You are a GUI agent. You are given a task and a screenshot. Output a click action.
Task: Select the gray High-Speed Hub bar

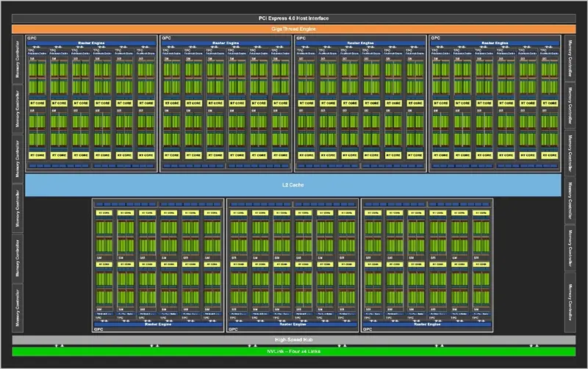(x=293, y=340)
